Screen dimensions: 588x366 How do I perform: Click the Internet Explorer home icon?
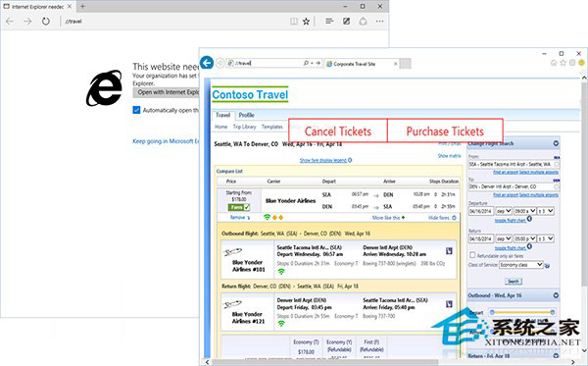click(554, 63)
